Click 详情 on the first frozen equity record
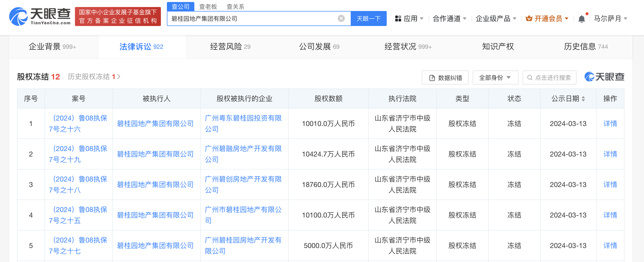 click(610, 123)
